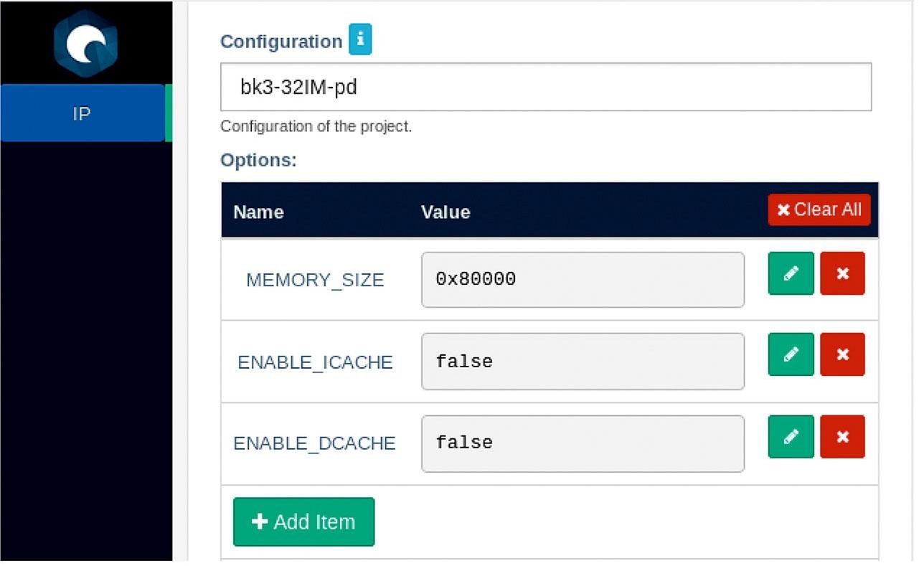Click the app logo in the sidebar
924x566 pixels.
tap(85, 44)
